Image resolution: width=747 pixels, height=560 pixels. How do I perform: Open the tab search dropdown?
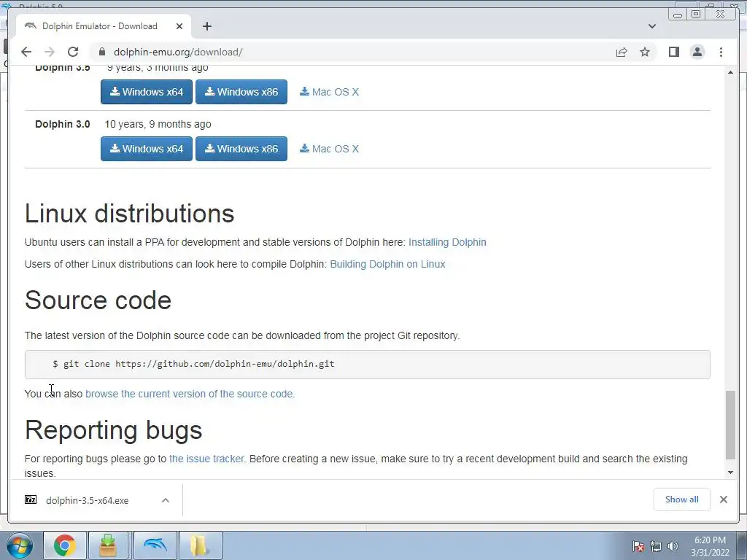(651, 26)
